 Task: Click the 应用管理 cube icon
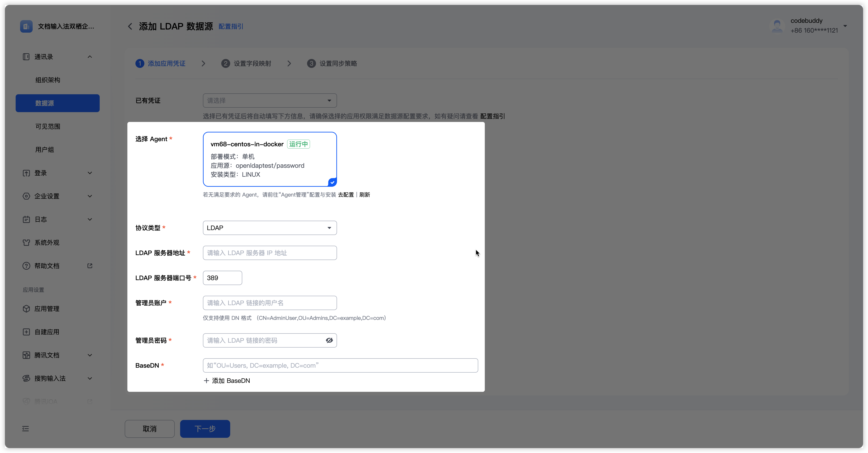coord(26,308)
